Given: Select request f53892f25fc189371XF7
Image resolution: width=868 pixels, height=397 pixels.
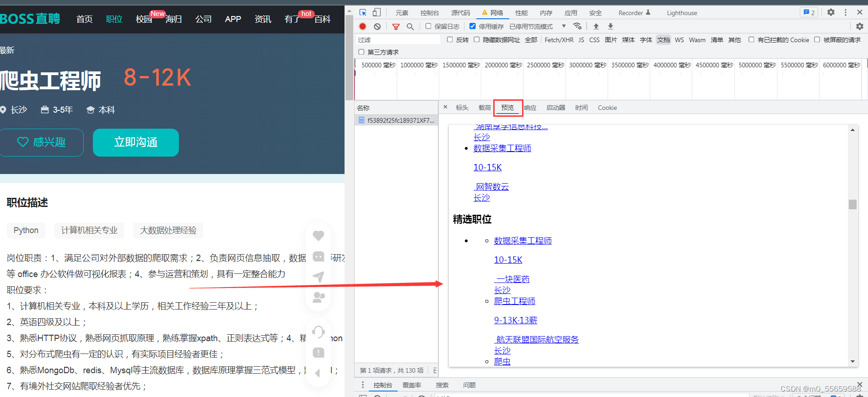Looking at the screenshot, I should click(x=396, y=120).
